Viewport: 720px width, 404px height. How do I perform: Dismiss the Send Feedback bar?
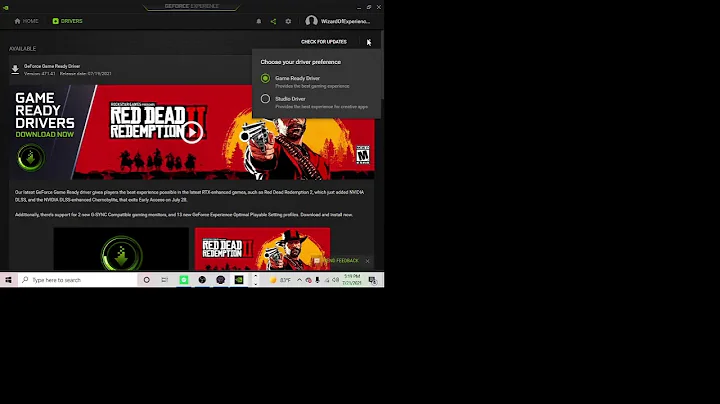367,261
